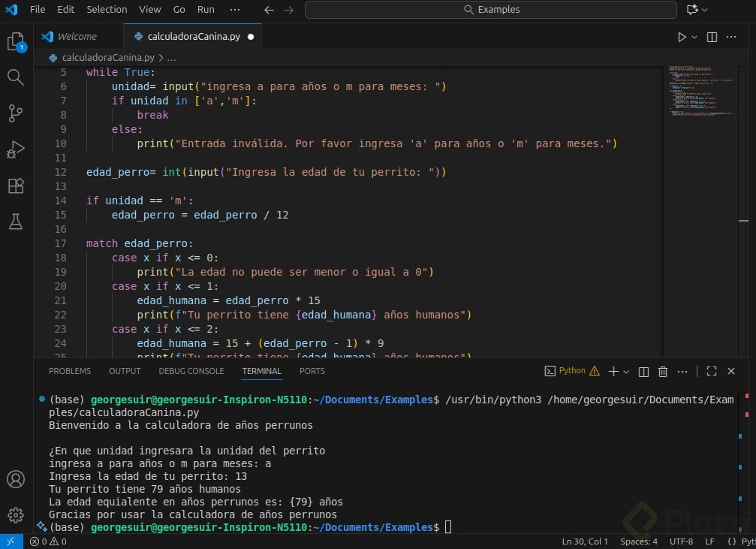
Task: Click the UTF-8 encoding status item
Action: [681, 541]
